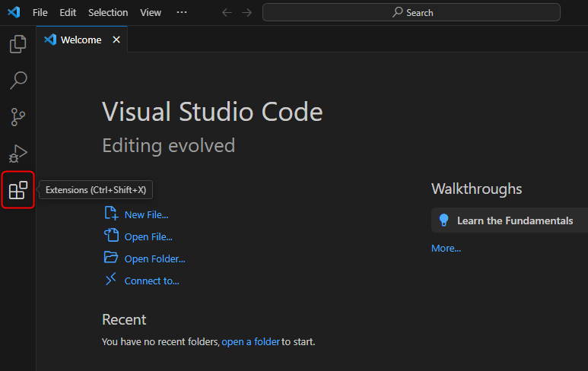Close the Welcome tab
The image size is (588, 371).
116,40
